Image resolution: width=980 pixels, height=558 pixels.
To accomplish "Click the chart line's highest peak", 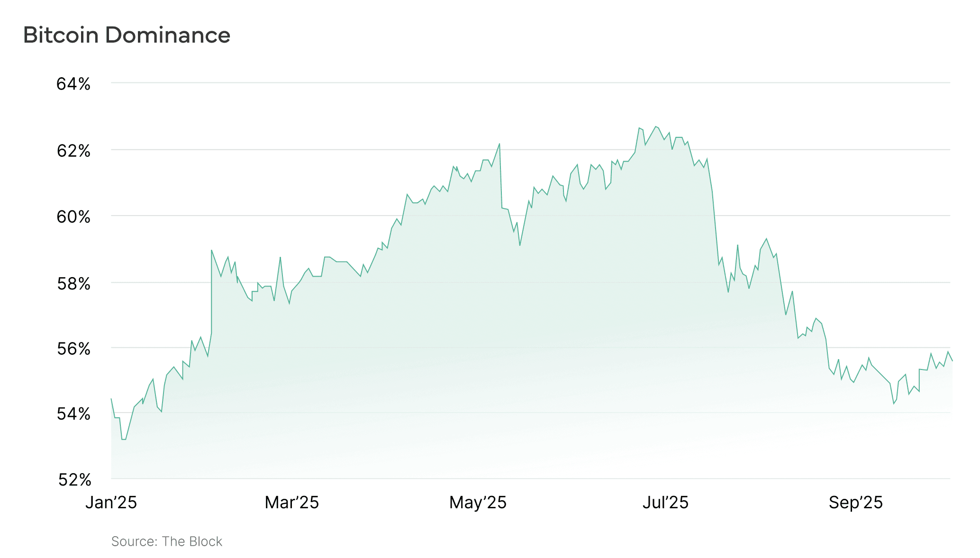I will pyautogui.click(x=656, y=126).
